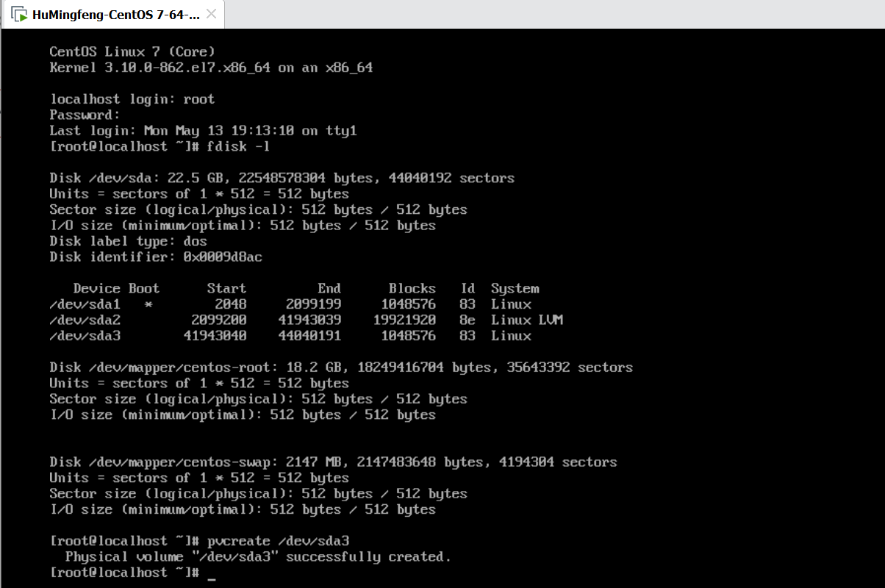This screenshot has height=588, width=885.
Task: Click 'Physical volume successfully created' message
Action: (x=258, y=557)
